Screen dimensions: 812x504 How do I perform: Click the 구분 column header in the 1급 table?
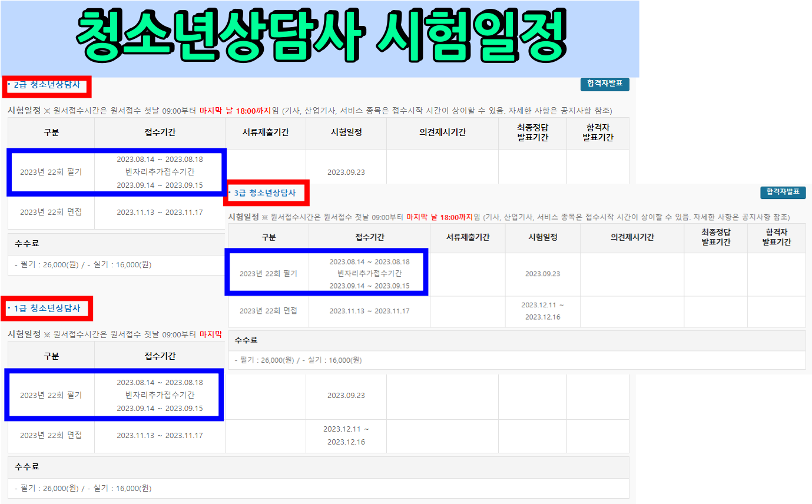coord(51,356)
